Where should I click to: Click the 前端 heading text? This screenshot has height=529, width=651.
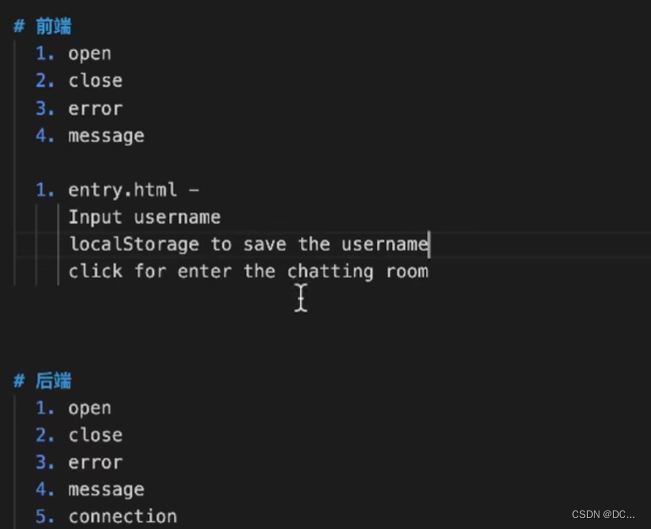(x=53, y=26)
